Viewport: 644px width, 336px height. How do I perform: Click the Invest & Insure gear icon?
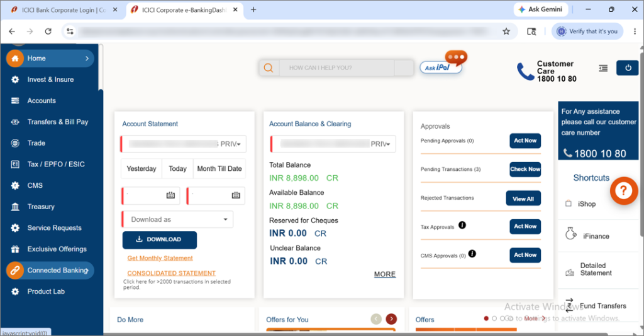(15, 80)
